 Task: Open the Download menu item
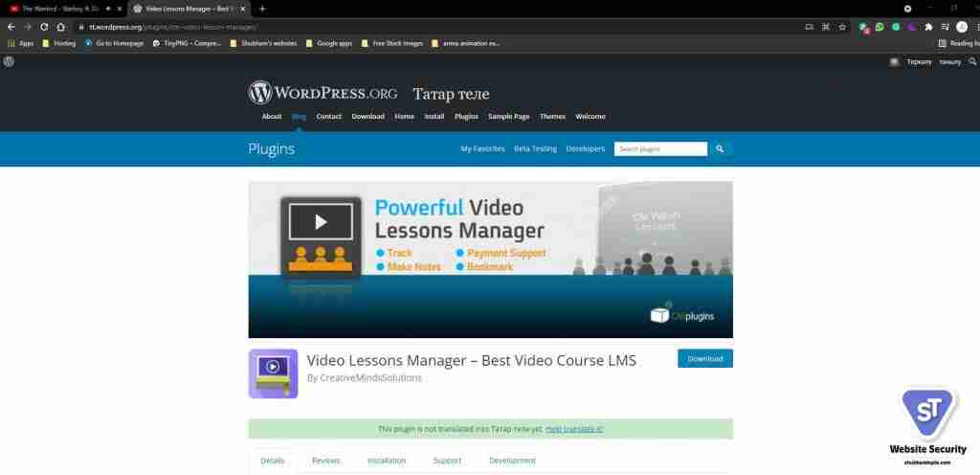tap(368, 117)
